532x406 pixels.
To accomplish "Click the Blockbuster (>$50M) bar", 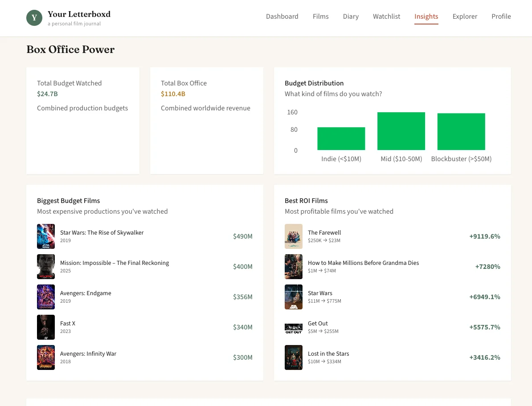I will coord(461,131).
